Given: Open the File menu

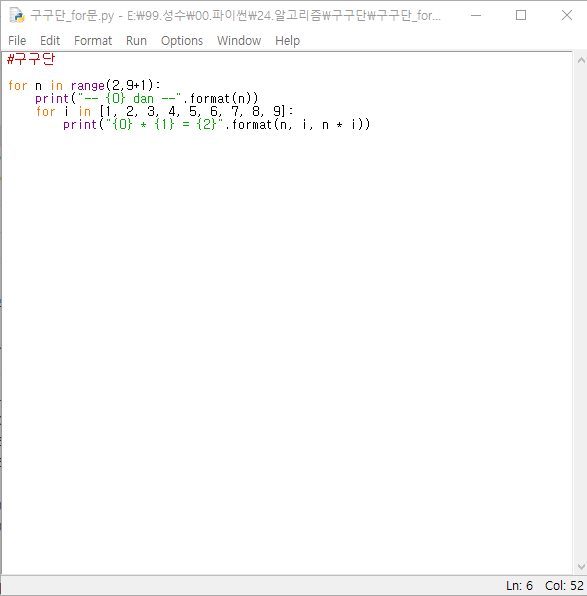Looking at the screenshot, I should tap(17, 40).
